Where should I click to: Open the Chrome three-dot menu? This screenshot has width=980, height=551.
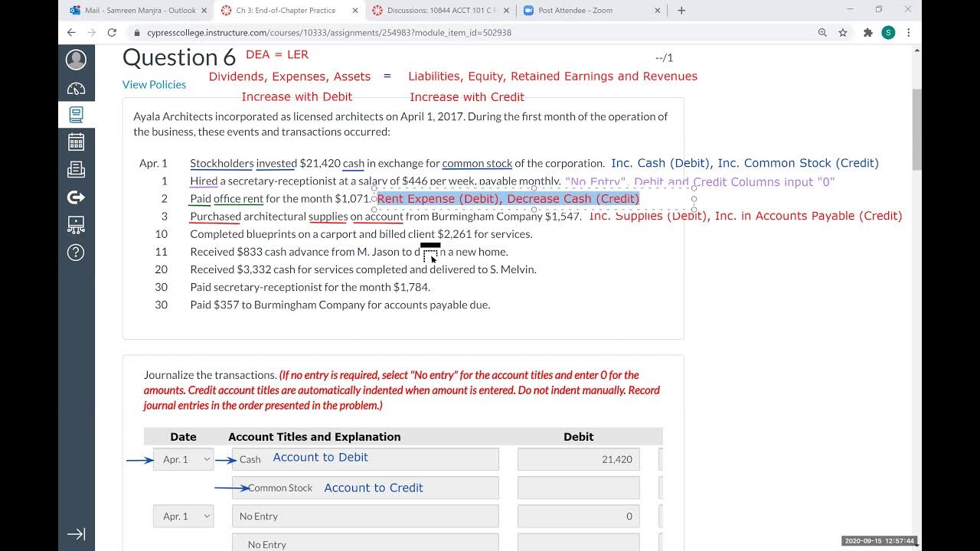pos(909,33)
